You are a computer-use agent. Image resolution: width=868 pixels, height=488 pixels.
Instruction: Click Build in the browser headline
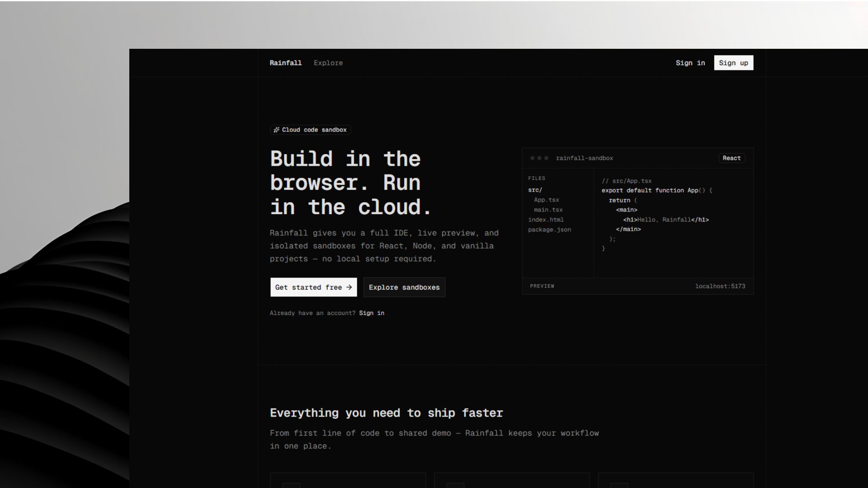point(351,183)
